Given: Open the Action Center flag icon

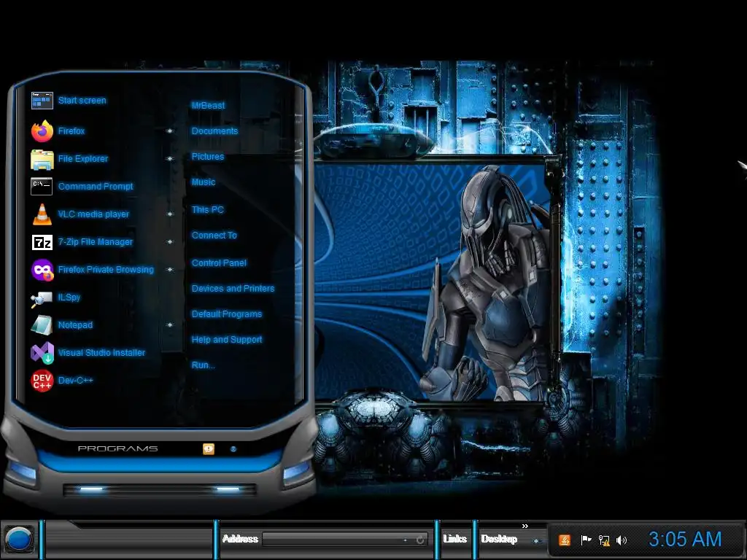Looking at the screenshot, I should (x=586, y=540).
